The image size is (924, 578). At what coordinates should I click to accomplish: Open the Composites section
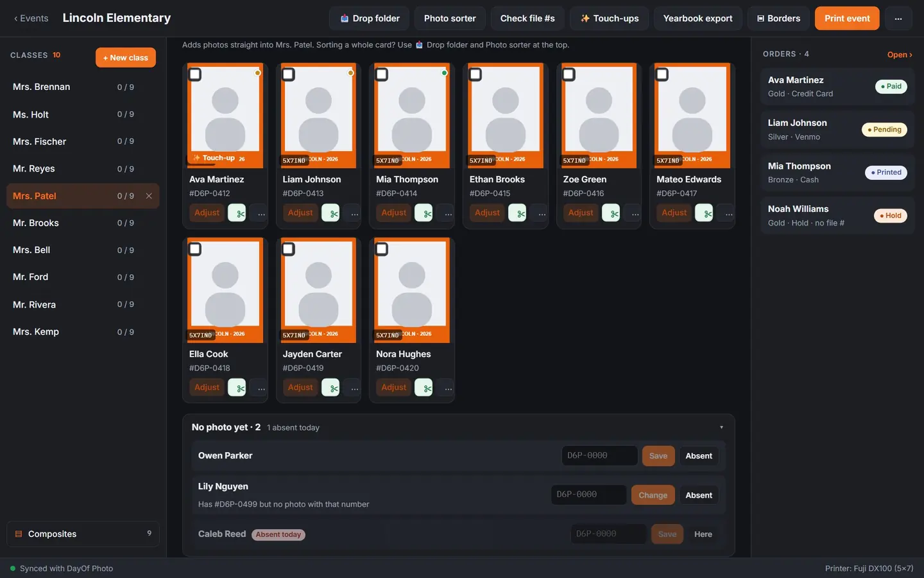[x=83, y=534]
